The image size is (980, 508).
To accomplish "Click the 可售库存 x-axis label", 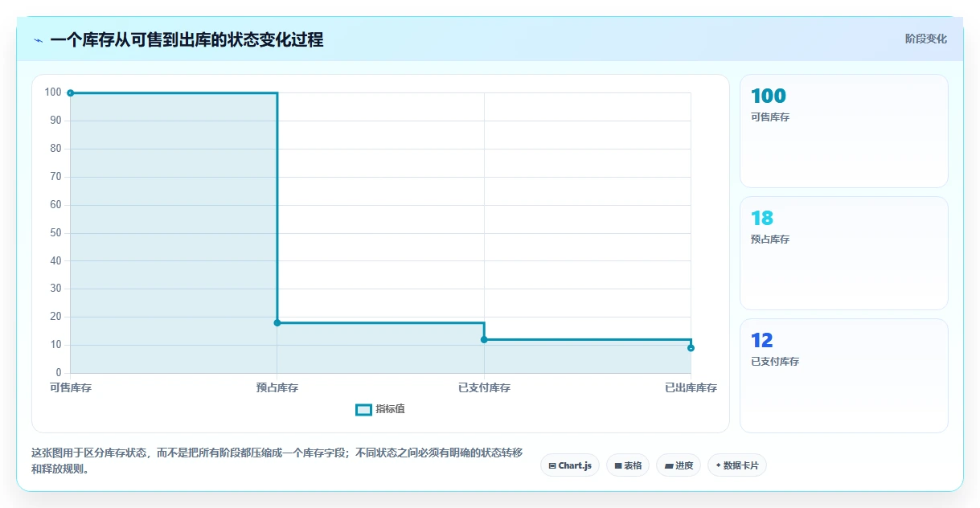I will [x=71, y=388].
